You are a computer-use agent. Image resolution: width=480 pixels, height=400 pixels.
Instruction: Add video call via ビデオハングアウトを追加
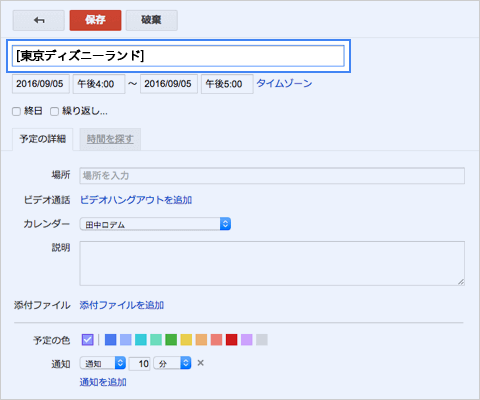(136, 200)
